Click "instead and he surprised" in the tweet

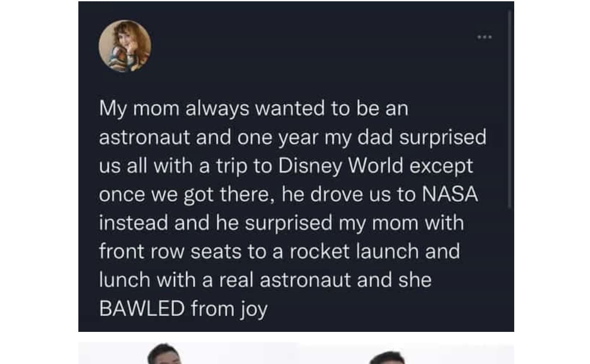coord(215,223)
